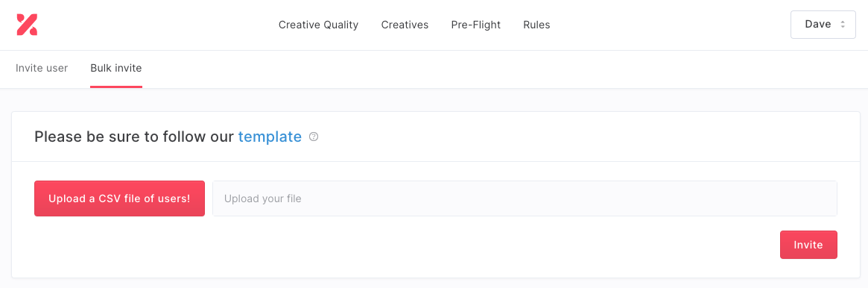Click the 'Please be sure to follow our' heading
Viewport: 868px width, 288px height.
tap(134, 137)
